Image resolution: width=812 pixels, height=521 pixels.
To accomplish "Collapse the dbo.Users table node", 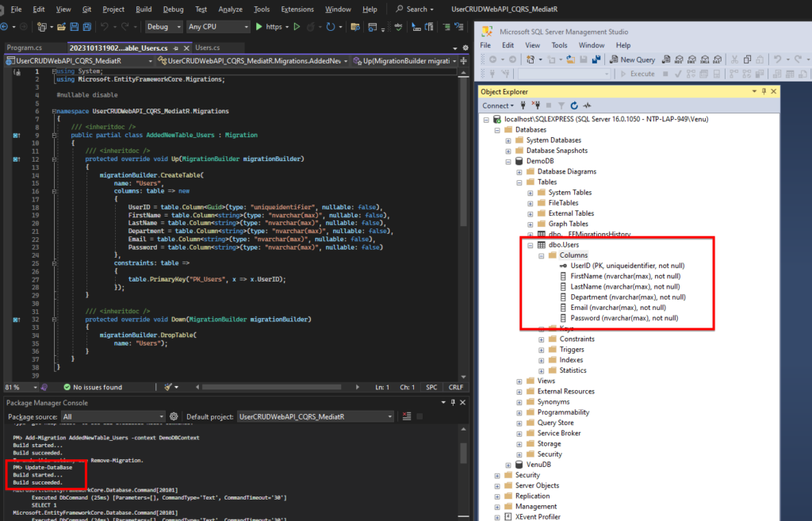I will 530,245.
